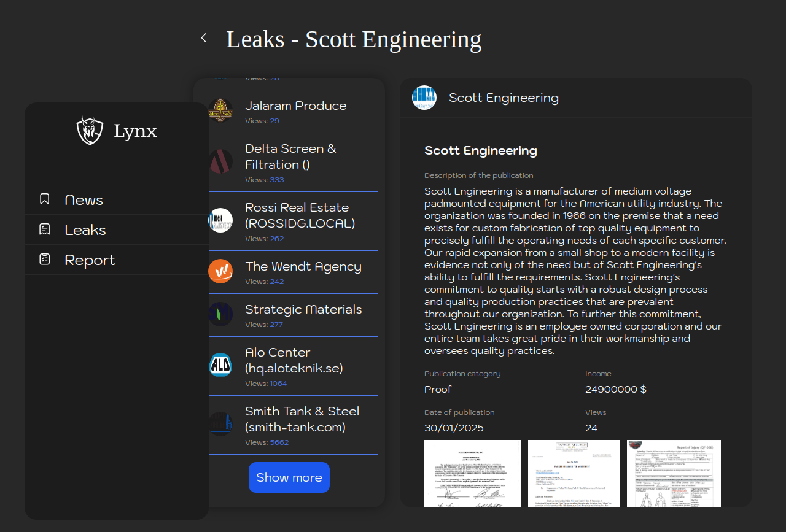This screenshot has height=532, width=786.
Task: Click the Rossi Real Estate round logo
Action: [x=220, y=220]
